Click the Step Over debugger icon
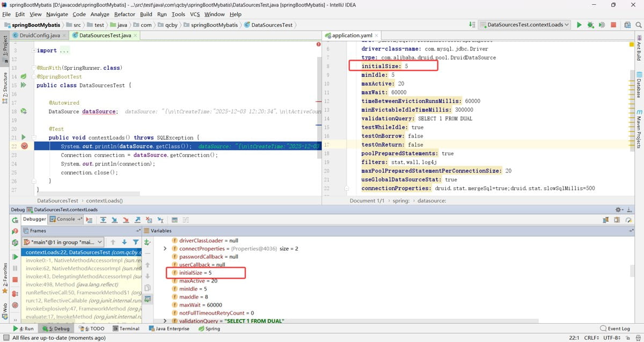This screenshot has height=342, width=644. click(x=102, y=220)
